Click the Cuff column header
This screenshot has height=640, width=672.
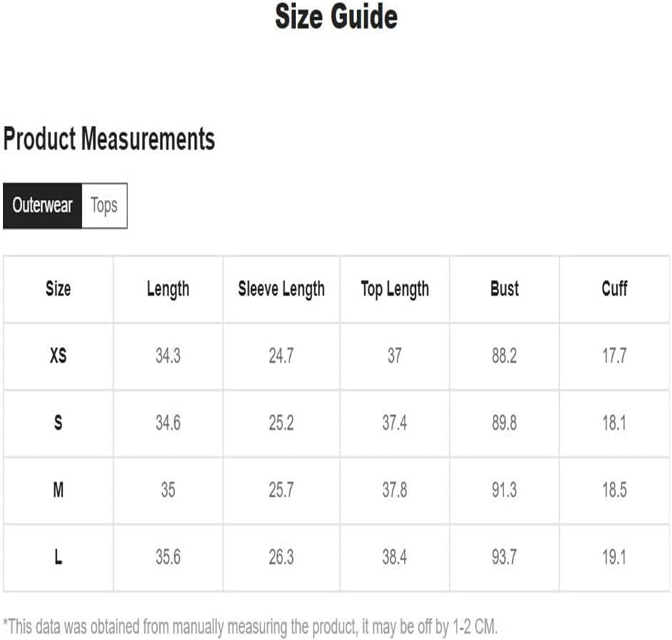(614, 289)
